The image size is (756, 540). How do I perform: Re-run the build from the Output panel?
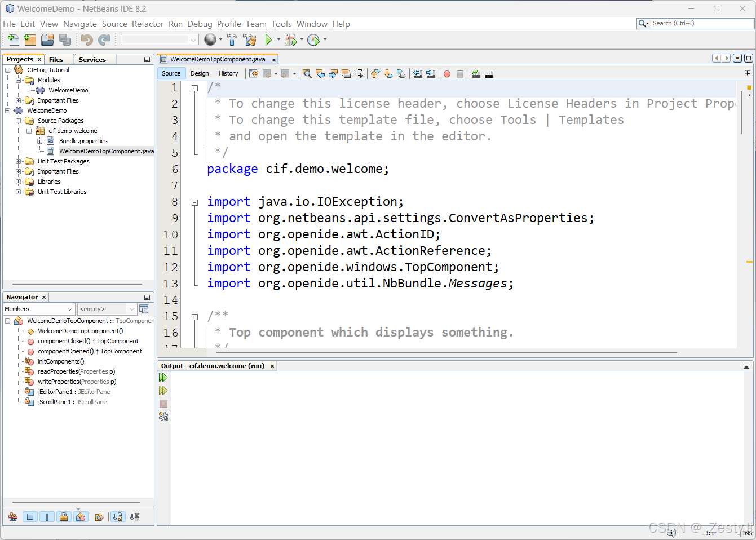pos(163,378)
